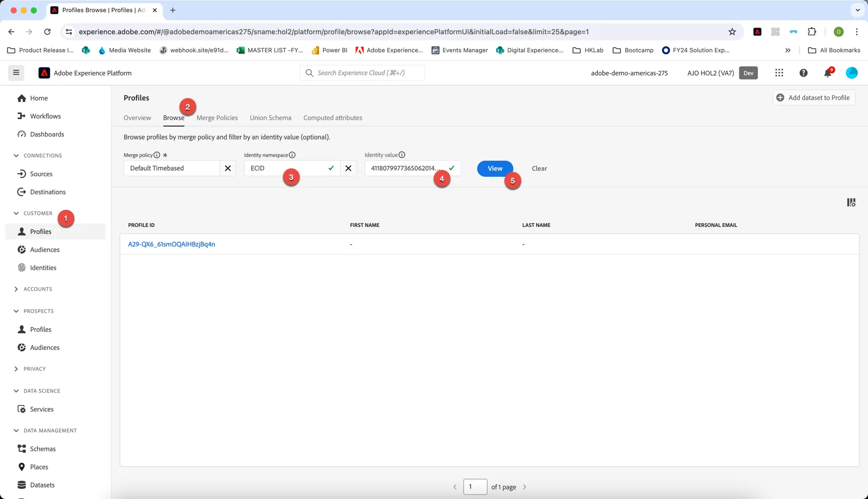Click the Clear button
The width and height of the screenshot is (868, 499).
539,169
